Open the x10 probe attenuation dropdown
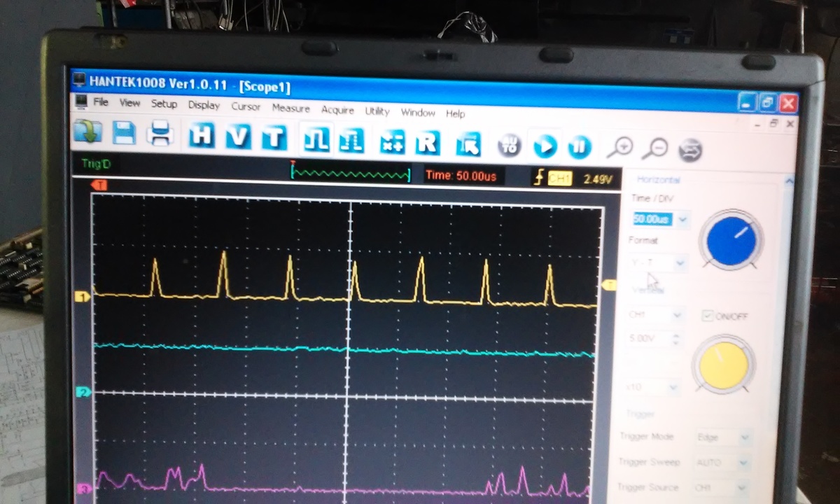 [x=673, y=386]
